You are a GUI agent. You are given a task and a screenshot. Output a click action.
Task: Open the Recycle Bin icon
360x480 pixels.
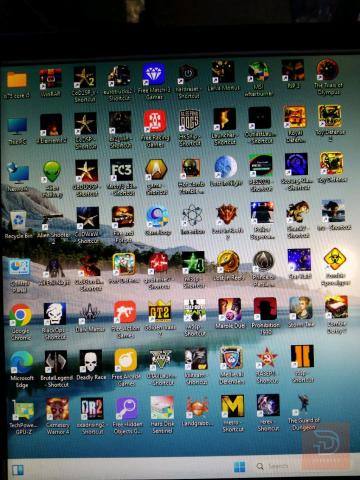[x=17, y=220]
